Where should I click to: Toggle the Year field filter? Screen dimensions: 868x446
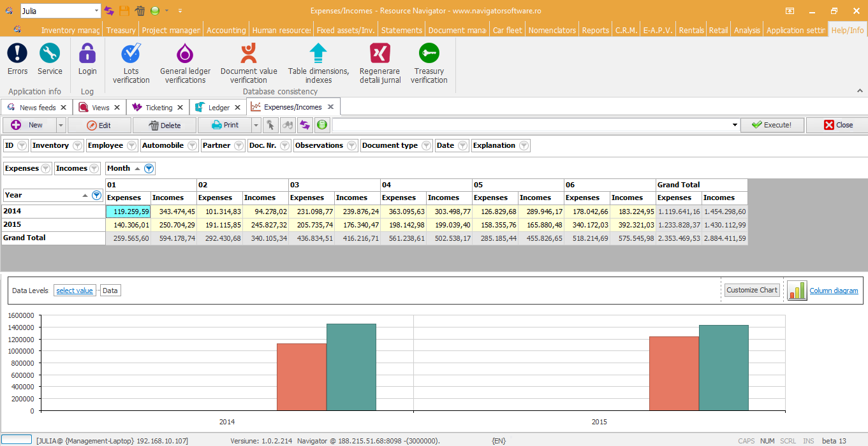pyautogui.click(x=97, y=196)
